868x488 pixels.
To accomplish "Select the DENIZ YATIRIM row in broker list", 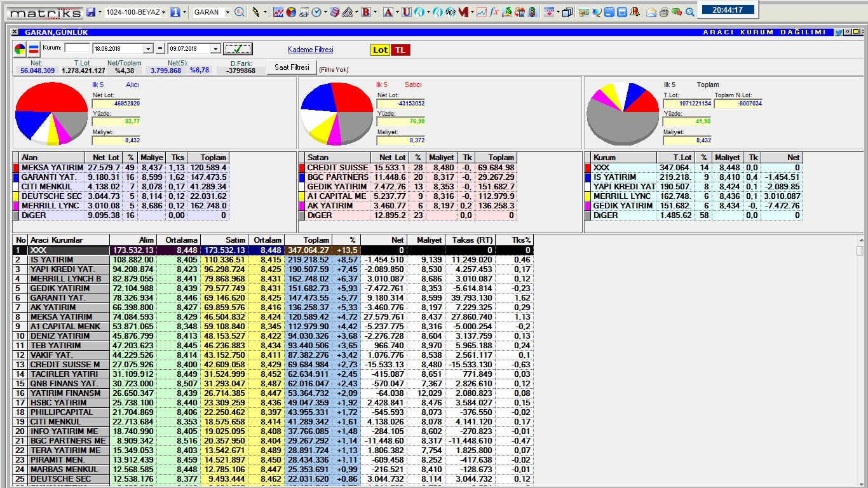I will pos(273,336).
